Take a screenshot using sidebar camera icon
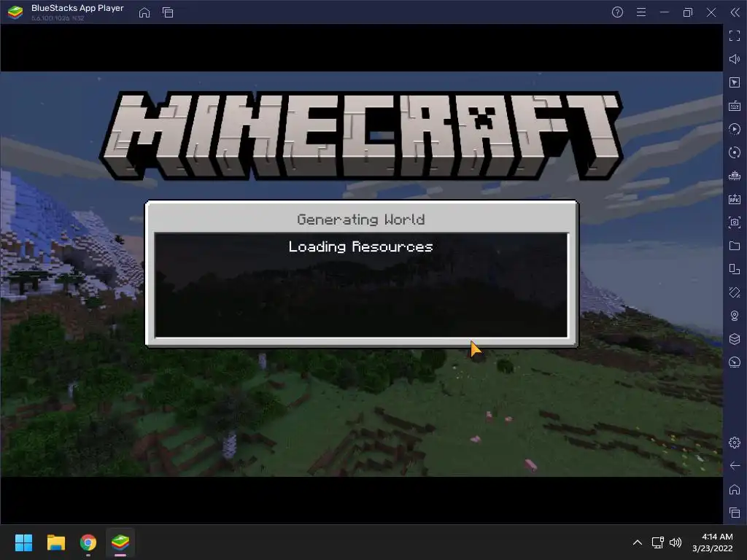 (x=735, y=222)
